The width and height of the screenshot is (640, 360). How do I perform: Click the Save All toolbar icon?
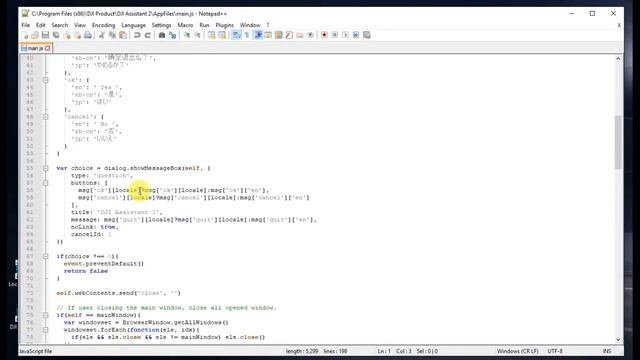click(56, 36)
